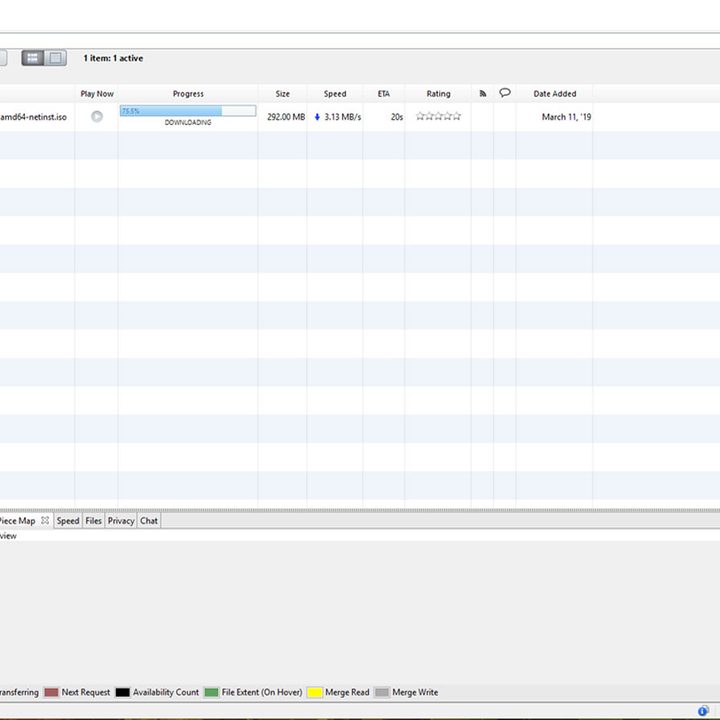Click the '1 item: 1 active' label
The width and height of the screenshot is (720, 720).
pos(113,58)
